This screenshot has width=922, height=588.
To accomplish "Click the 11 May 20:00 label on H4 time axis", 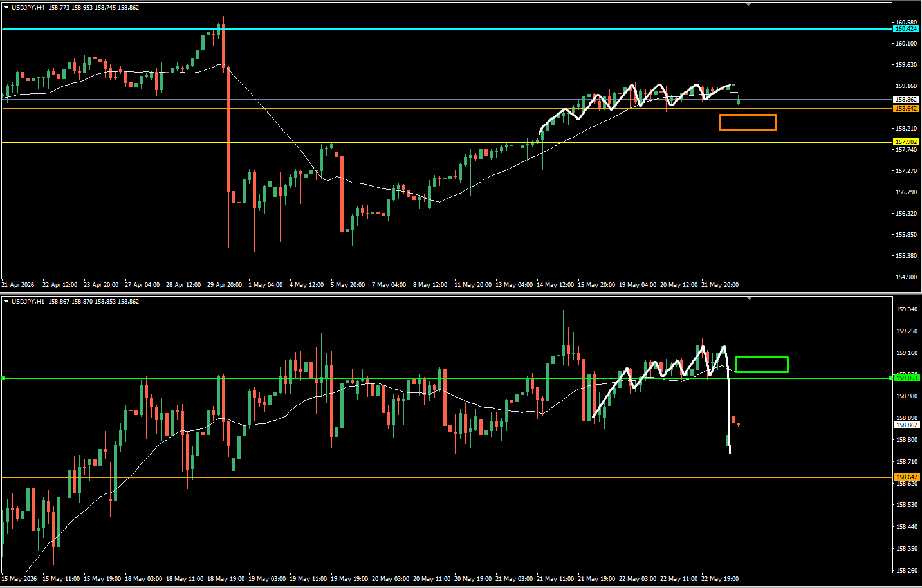I will click(473, 285).
